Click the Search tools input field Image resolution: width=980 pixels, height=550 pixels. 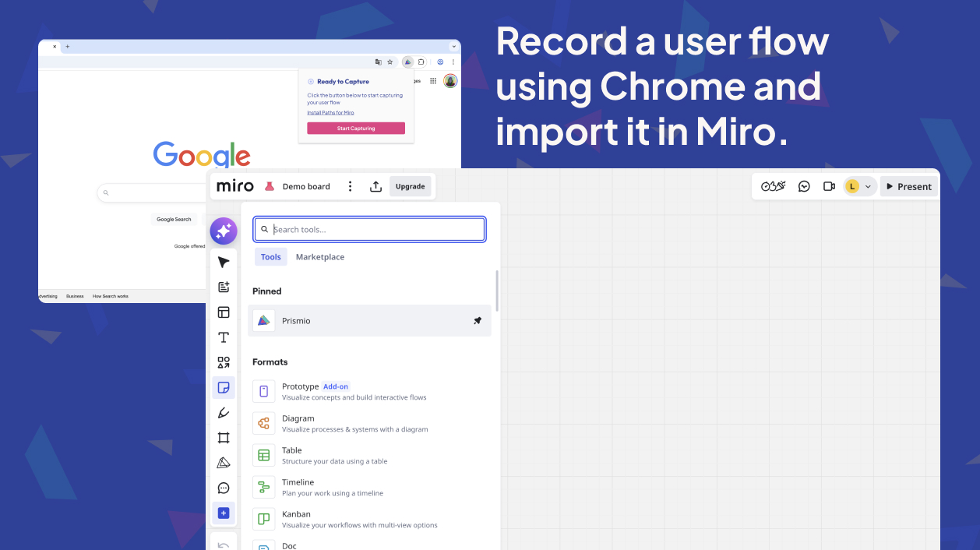tap(369, 229)
